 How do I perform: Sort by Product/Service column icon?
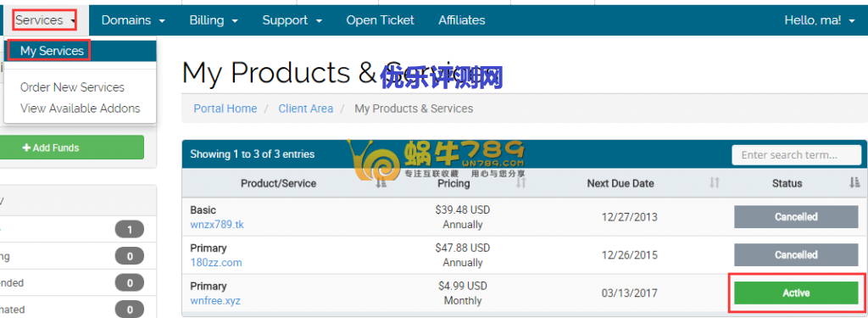point(381,183)
